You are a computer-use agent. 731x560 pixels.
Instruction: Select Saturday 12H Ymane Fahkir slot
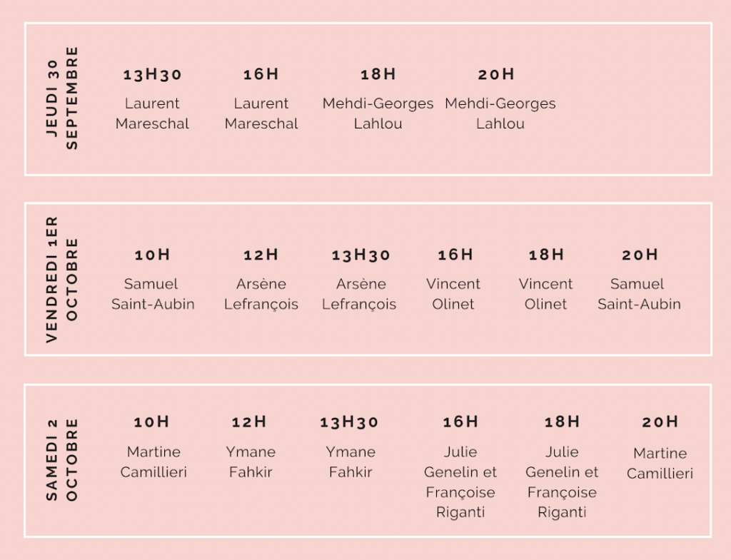click(251, 447)
